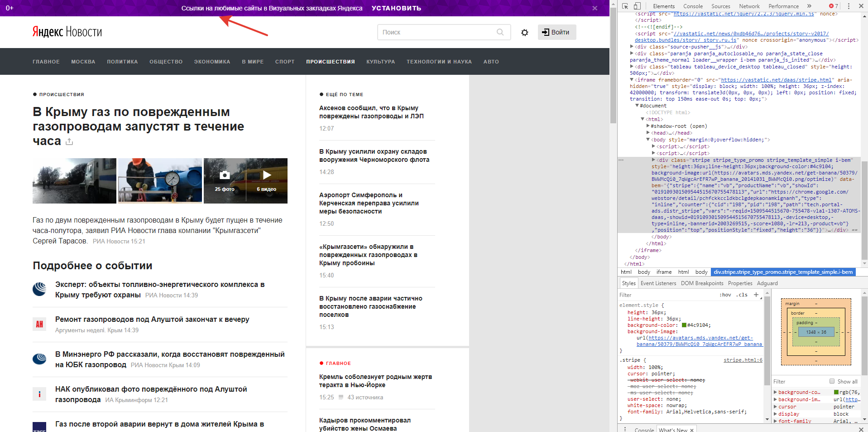Open article about Аэропорт Симферополь security
The image size is (868, 432).
(369, 203)
